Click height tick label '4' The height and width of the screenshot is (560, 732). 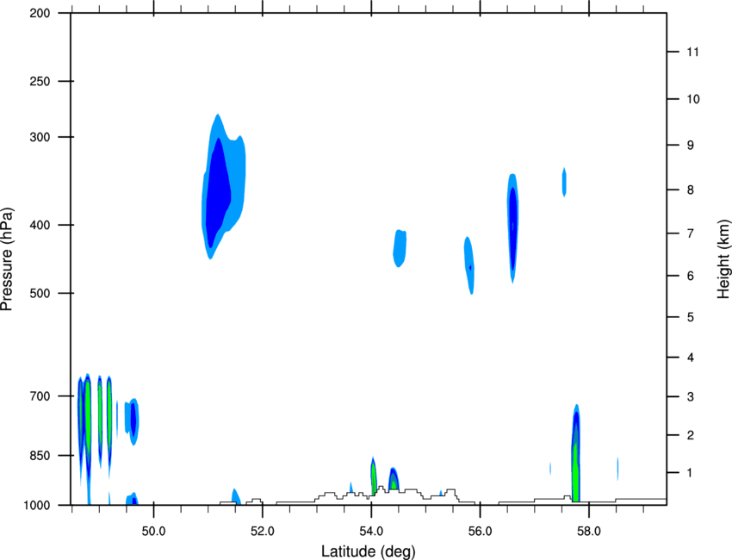(691, 358)
